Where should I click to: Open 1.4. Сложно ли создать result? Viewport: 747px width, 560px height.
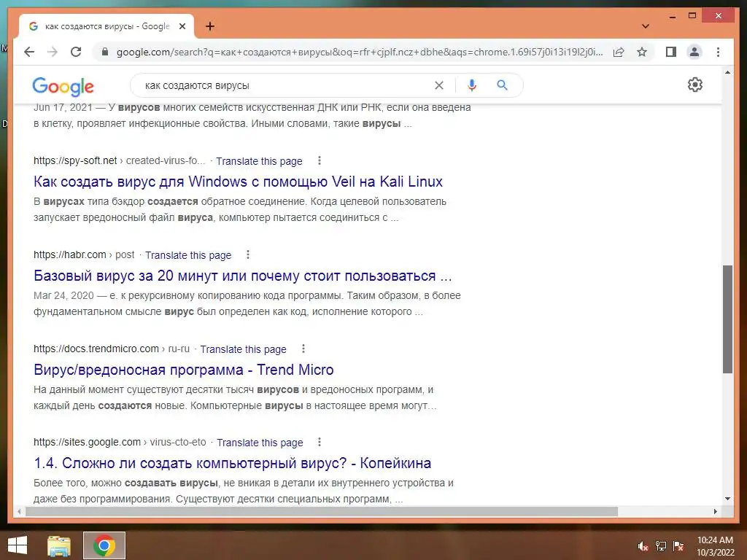pyautogui.click(x=233, y=463)
